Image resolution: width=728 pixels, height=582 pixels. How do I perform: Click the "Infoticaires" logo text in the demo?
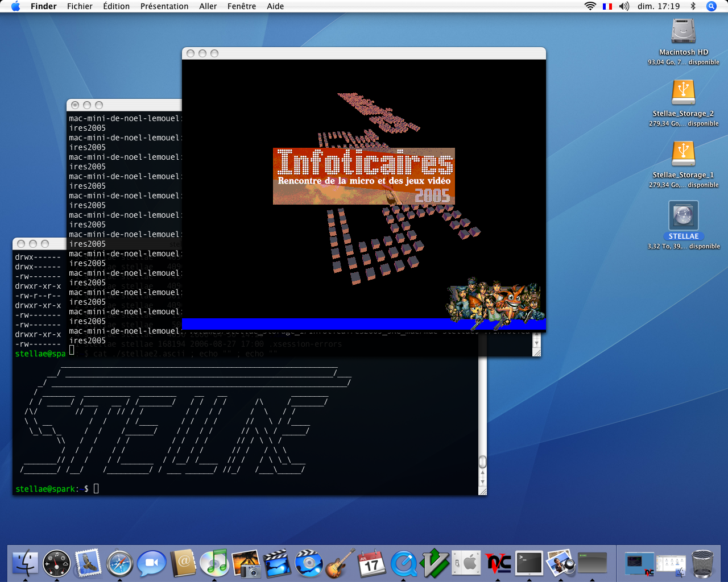tap(365, 162)
